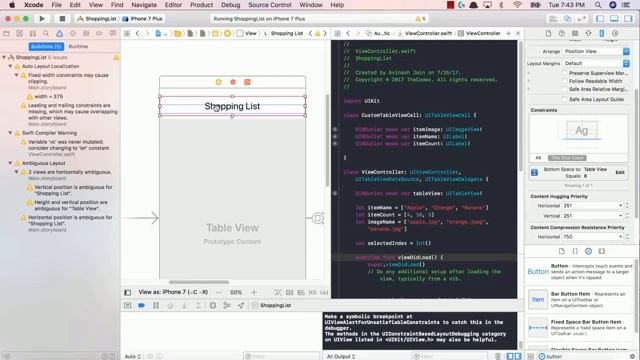This screenshot has width=640, height=360.
Task: Select the Shopping List label on canvas
Action: (x=232, y=106)
